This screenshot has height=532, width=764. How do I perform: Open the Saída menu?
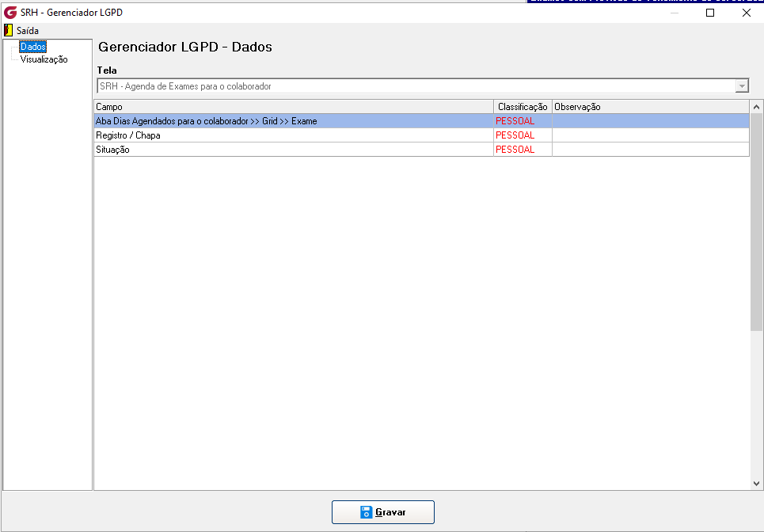pyautogui.click(x=27, y=31)
